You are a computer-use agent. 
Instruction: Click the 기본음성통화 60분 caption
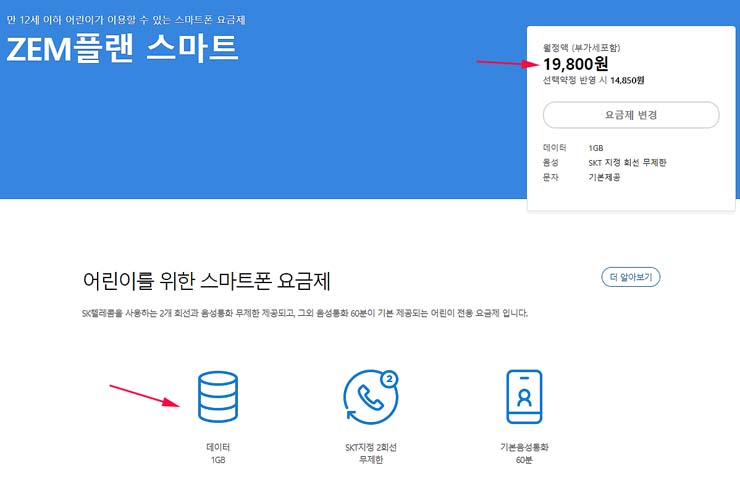524,453
